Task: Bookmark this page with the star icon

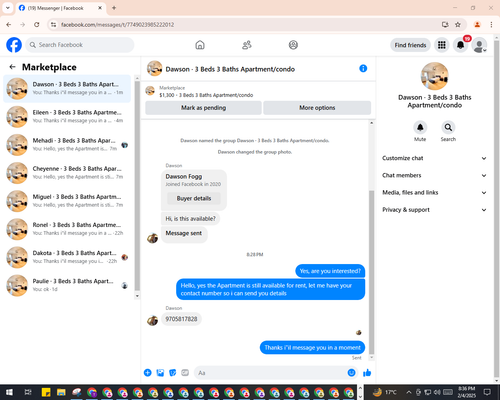Action: point(458,25)
